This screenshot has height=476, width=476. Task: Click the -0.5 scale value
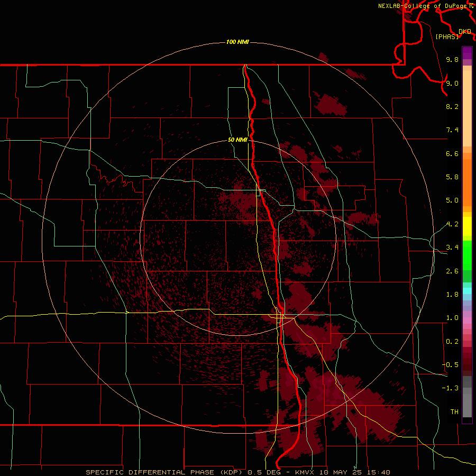(x=450, y=365)
